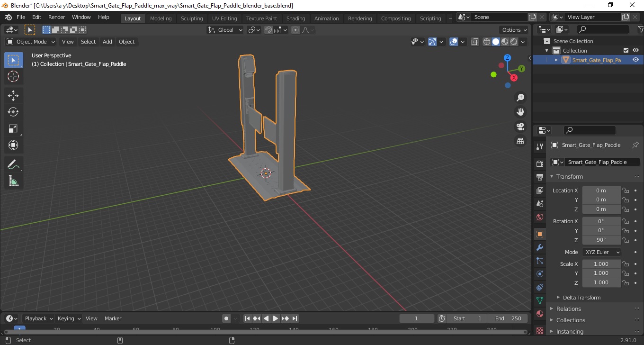
Task: Open the Keying dropdown in timeline
Action: [69, 318]
